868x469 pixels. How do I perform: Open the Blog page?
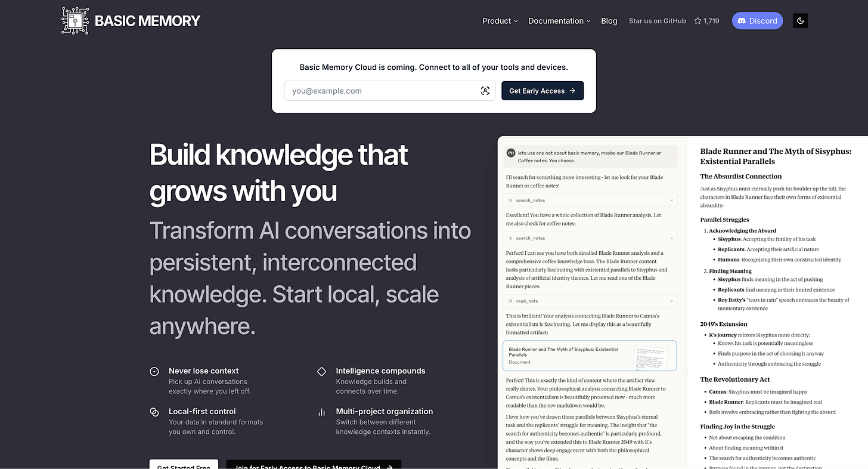click(x=609, y=21)
